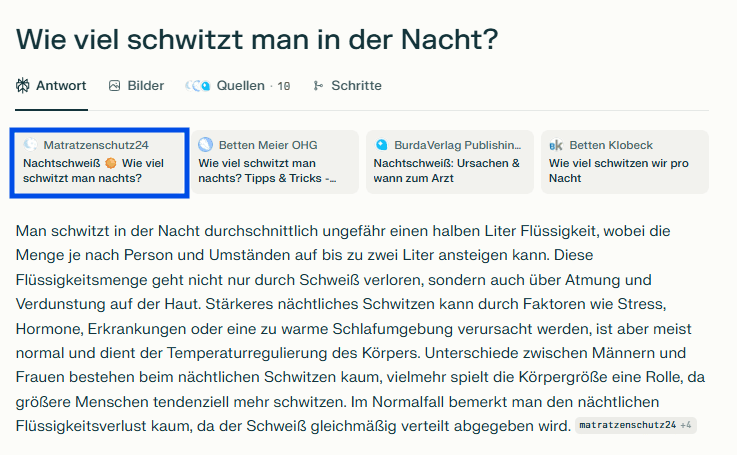Switch to the Bilder tab
737x455 pixels.
pos(136,86)
